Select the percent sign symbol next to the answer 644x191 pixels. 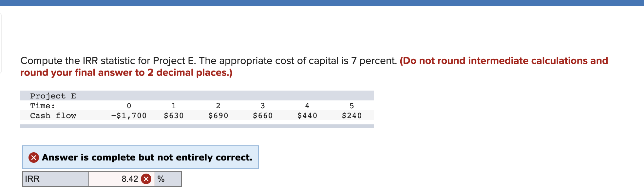click(161, 179)
